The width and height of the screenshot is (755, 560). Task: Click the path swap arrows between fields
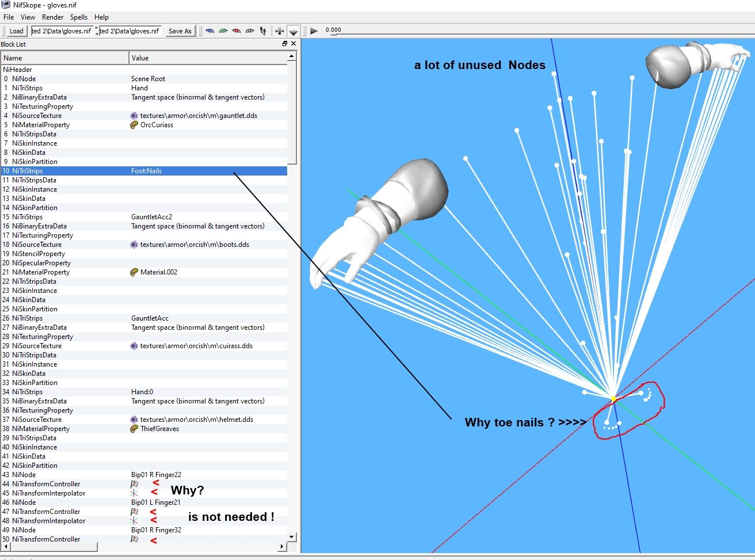[x=96, y=31]
